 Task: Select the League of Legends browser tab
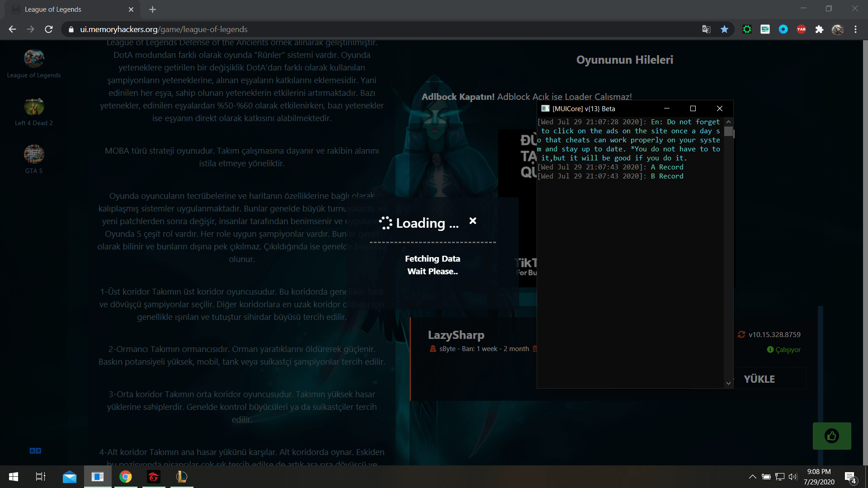coord(72,9)
